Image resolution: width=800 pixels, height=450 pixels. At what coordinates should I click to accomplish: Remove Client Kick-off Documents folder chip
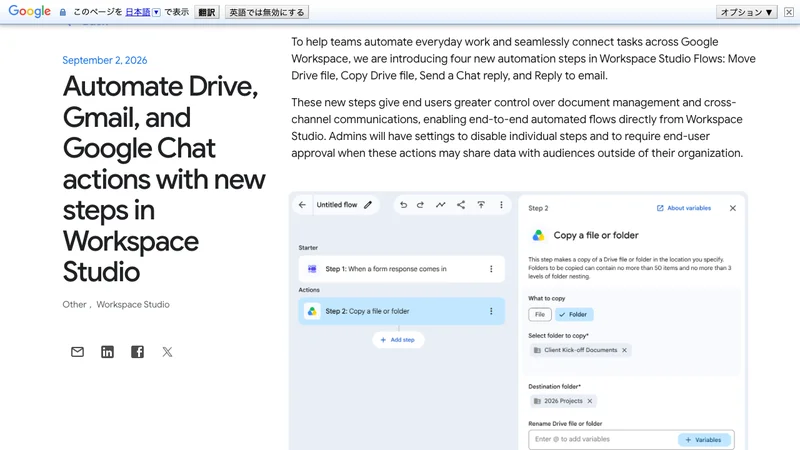coord(624,350)
